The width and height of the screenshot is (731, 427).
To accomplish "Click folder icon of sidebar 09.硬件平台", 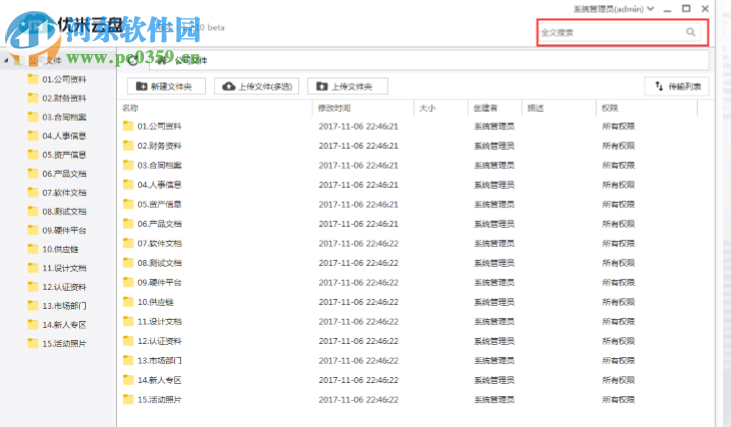I will [x=33, y=230].
